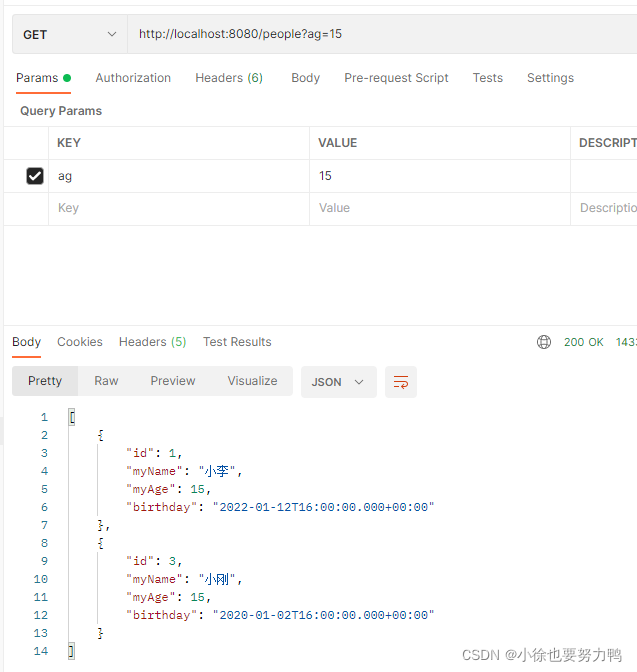Open the JSON format dropdown
The image size is (637, 672).
(x=339, y=382)
